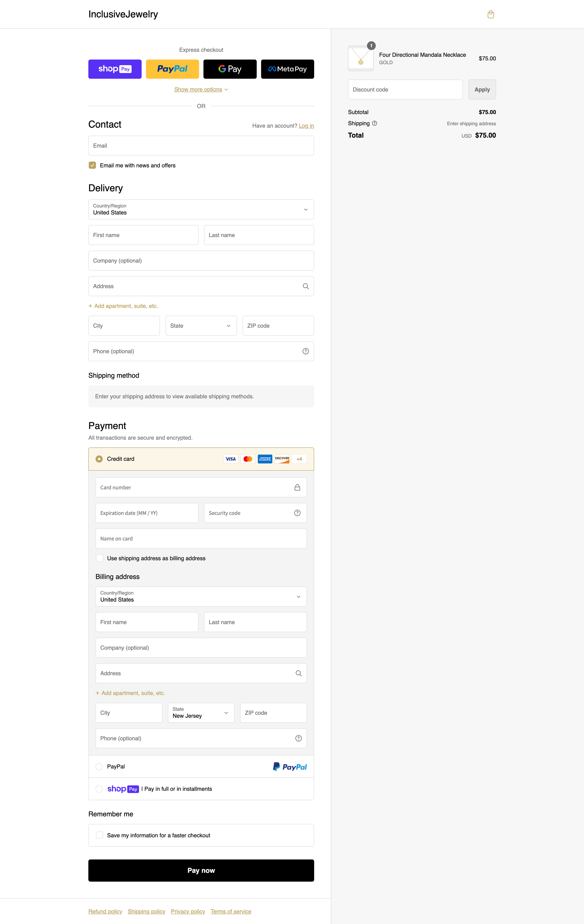
Task: Click the billing phone help question icon
Action: coord(298,738)
